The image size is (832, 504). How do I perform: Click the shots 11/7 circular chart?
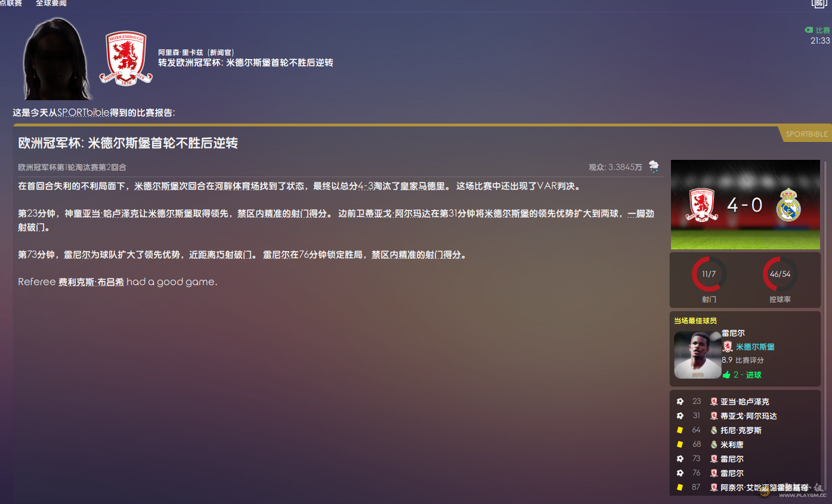709,274
